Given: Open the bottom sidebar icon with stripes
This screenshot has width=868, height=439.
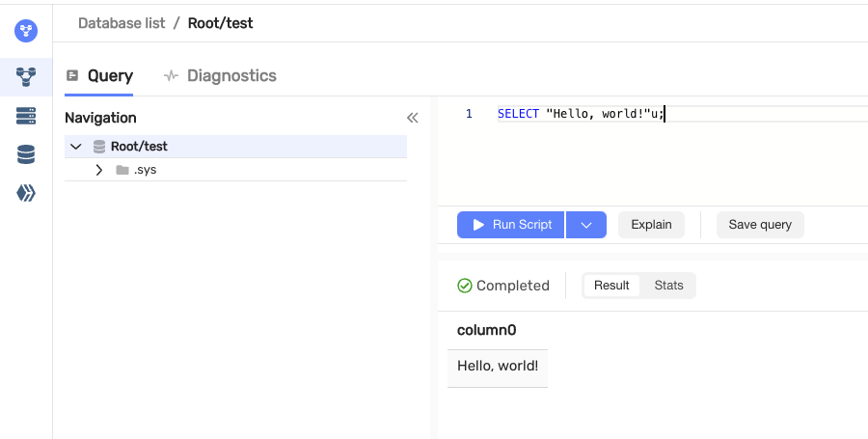Looking at the screenshot, I should pos(26,193).
